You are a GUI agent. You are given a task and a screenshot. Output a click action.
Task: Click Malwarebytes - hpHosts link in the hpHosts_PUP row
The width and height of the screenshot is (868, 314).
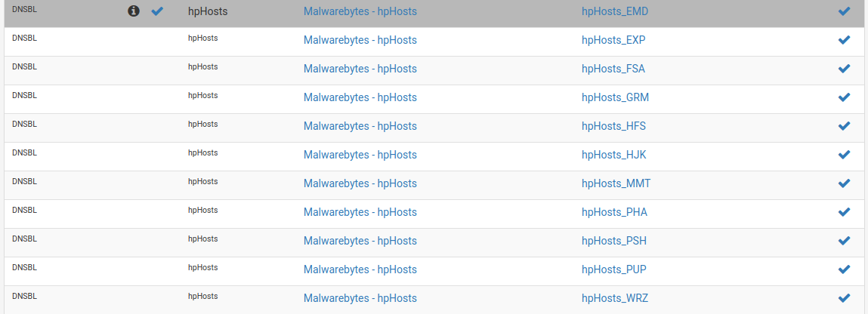[360, 269]
